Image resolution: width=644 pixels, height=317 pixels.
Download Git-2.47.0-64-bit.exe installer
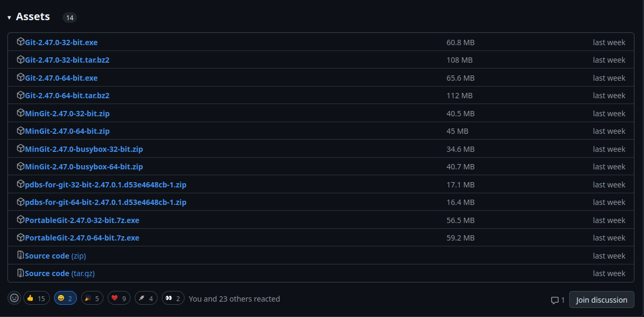(x=61, y=78)
